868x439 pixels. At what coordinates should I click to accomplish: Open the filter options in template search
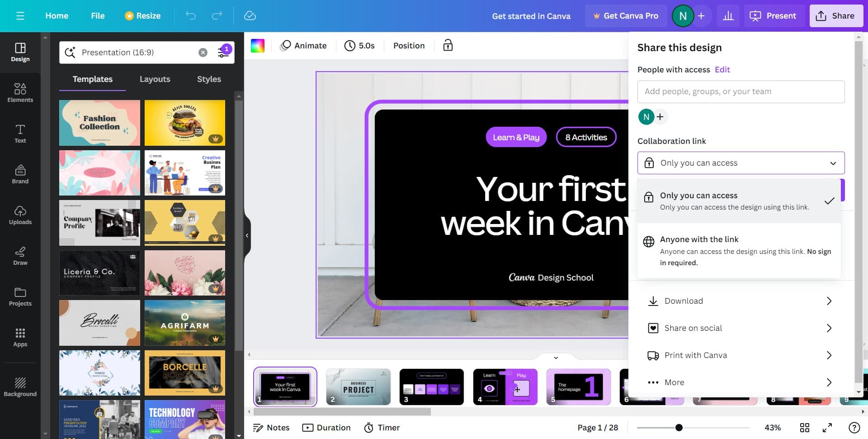(x=224, y=52)
